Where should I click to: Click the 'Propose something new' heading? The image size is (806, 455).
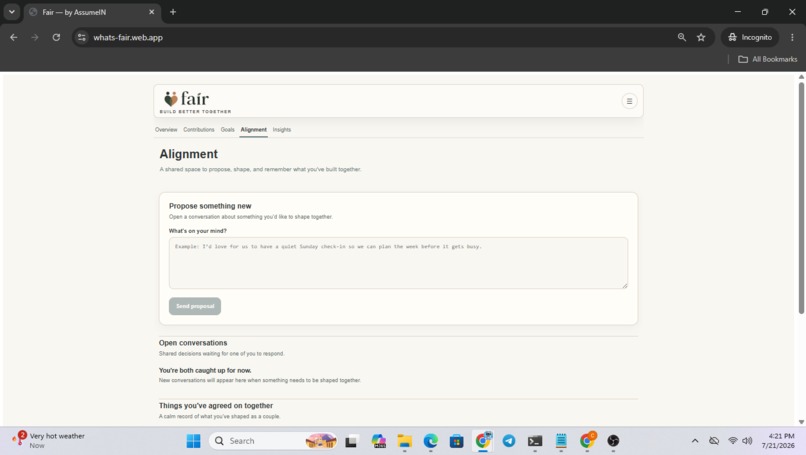[x=210, y=206]
